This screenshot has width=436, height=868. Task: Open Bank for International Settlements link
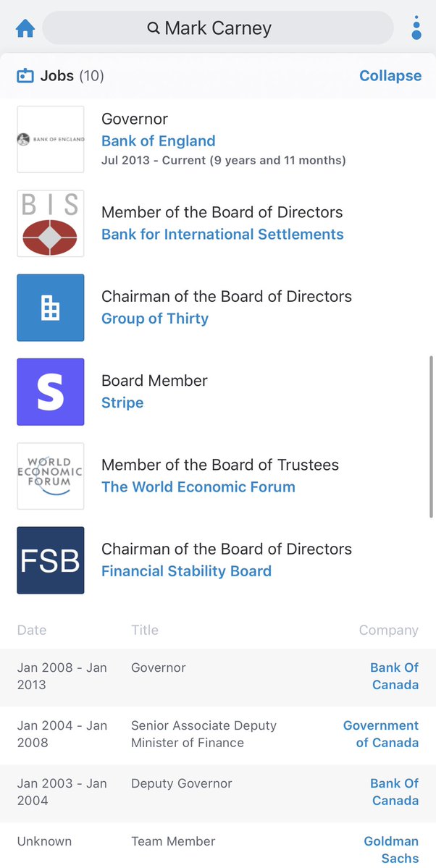click(x=222, y=235)
